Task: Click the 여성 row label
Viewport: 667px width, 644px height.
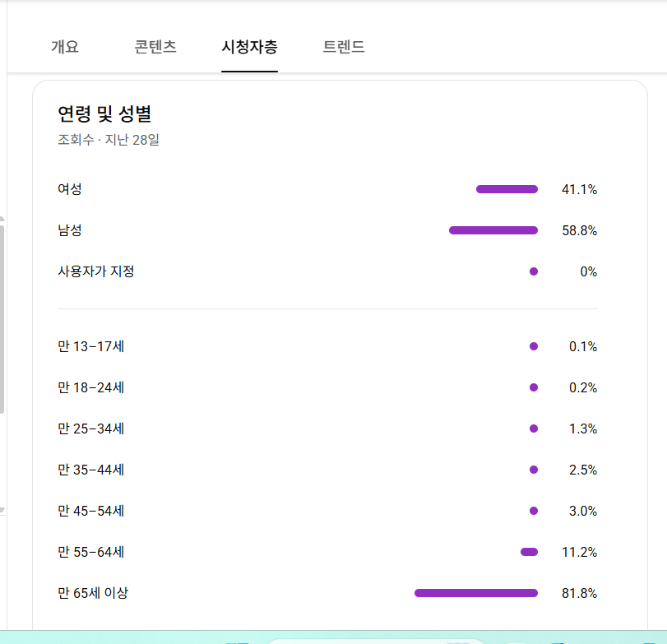Action: point(70,189)
